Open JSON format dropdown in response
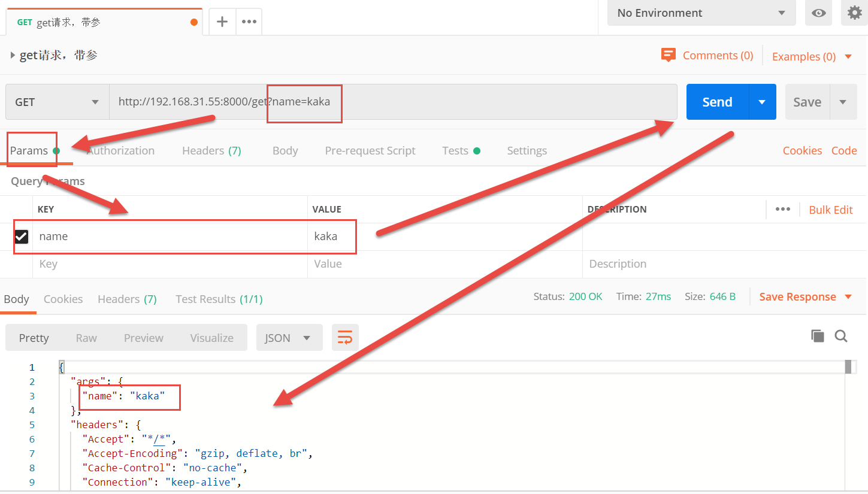Screen dimensions: 868x494 [x=289, y=338]
